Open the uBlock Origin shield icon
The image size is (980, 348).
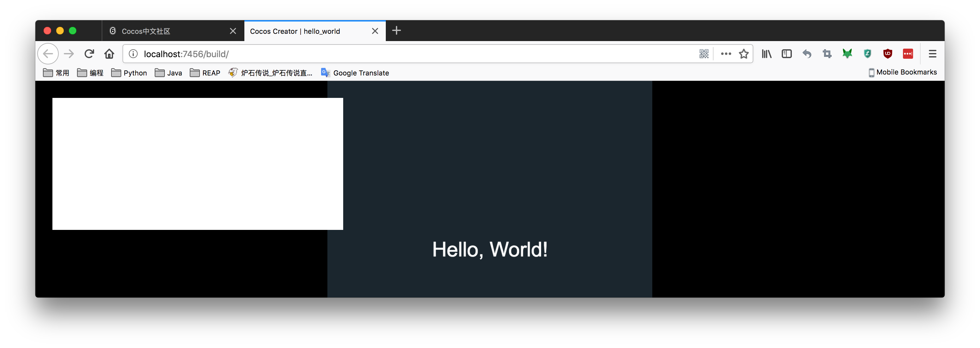click(887, 54)
